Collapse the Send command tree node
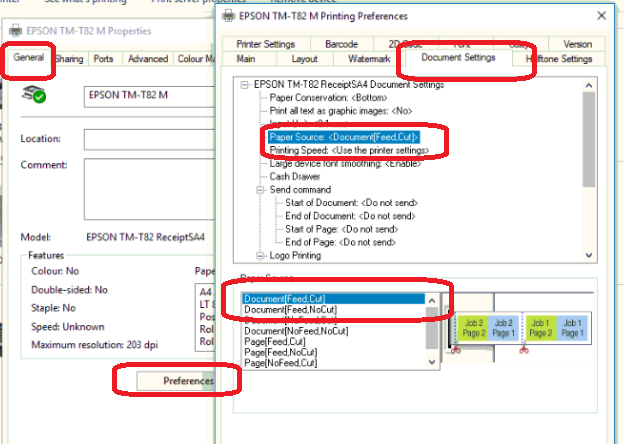 [260, 190]
